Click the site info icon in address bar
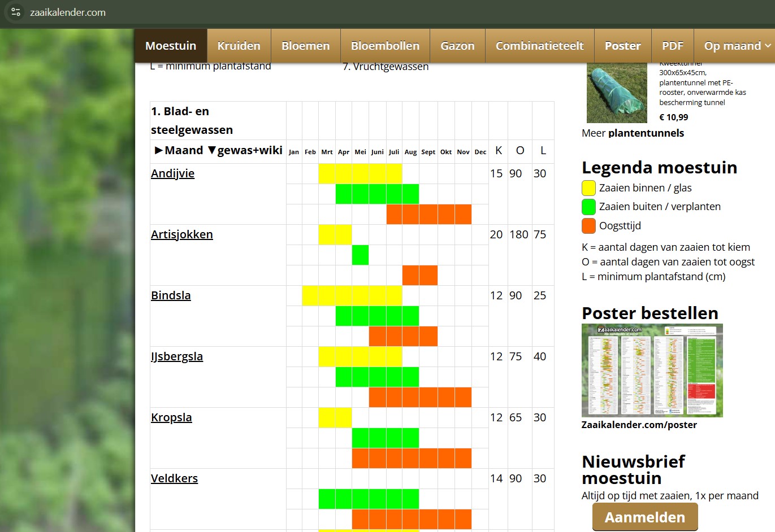The image size is (775, 532). tap(16, 12)
